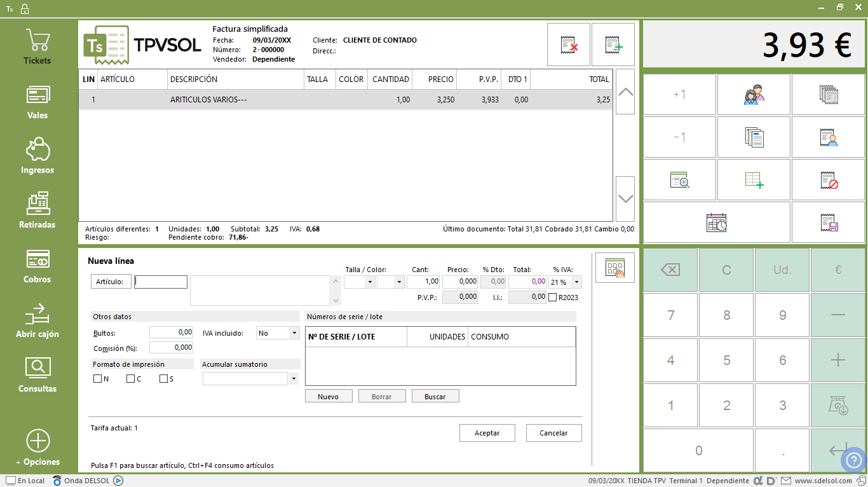Click the Cant quantity input field
The height and width of the screenshot is (487, 868).
(423, 282)
